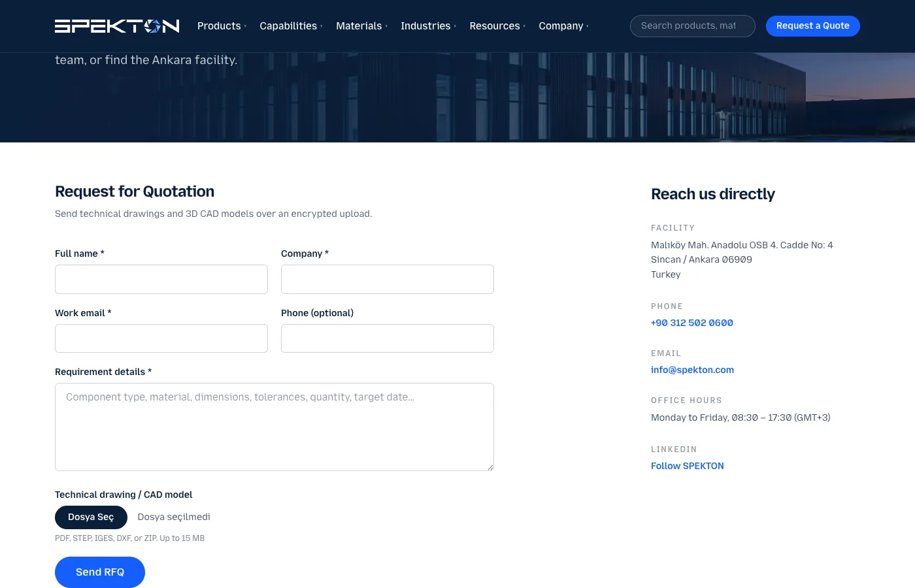The width and height of the screenshot is (915, 588).
Task: Click the 'Sincan / Ankara 06909' text
Action: coord(701,259)
